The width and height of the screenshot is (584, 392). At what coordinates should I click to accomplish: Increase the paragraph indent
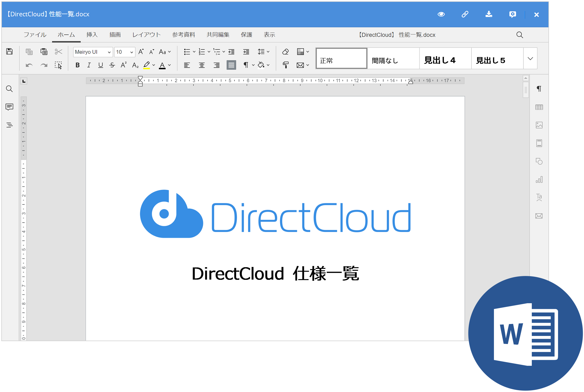click(x=246, y=52)
